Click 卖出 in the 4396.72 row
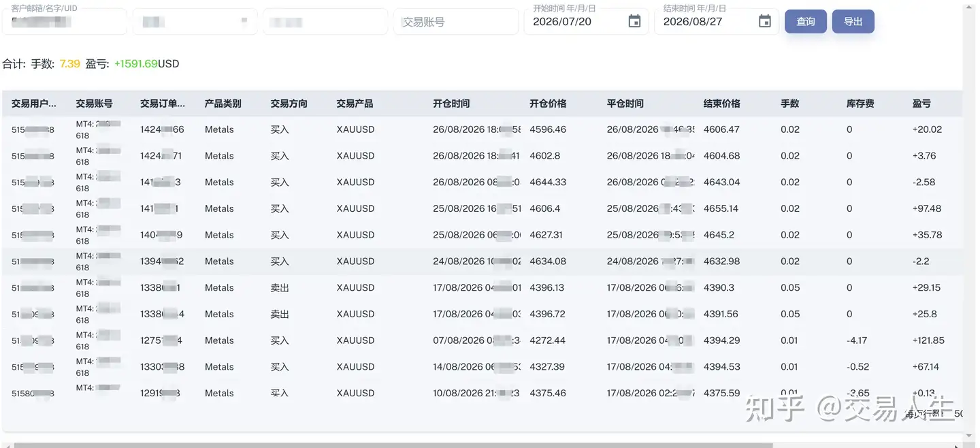 (x=280, y=314)
